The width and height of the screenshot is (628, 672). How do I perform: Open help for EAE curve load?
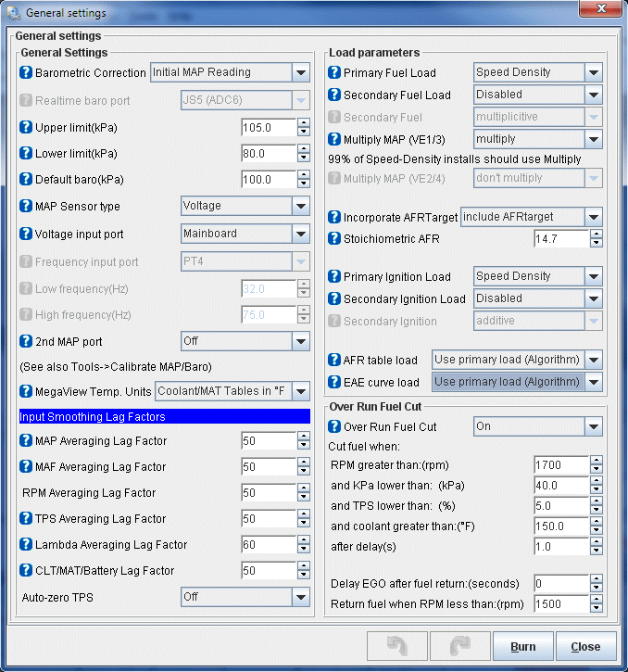334,382
